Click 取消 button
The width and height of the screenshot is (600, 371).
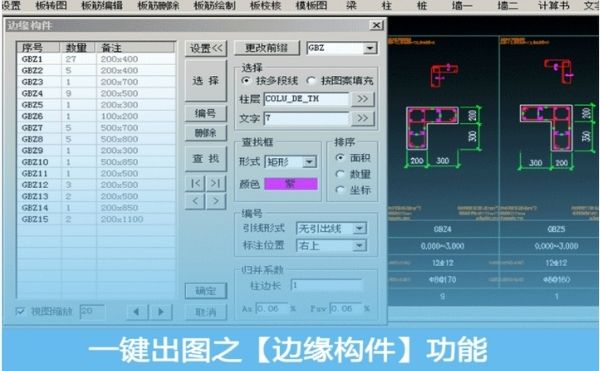coord(206,312)
